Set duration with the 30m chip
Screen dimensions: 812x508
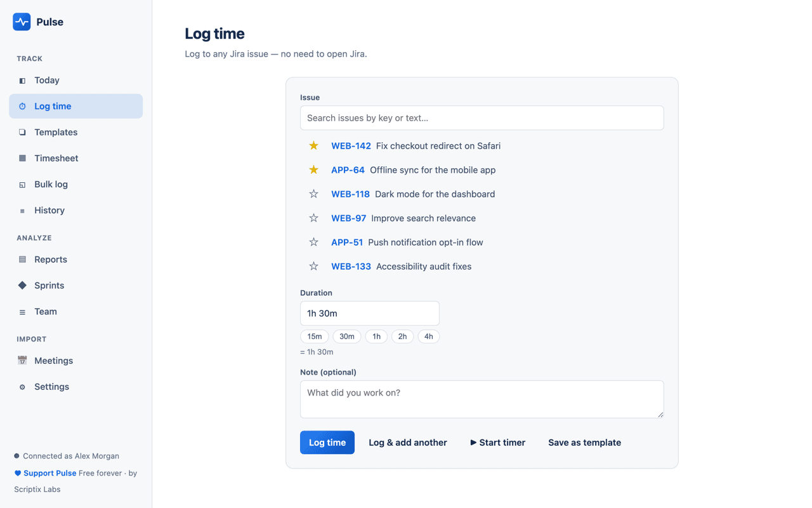(x=347, y=337)
